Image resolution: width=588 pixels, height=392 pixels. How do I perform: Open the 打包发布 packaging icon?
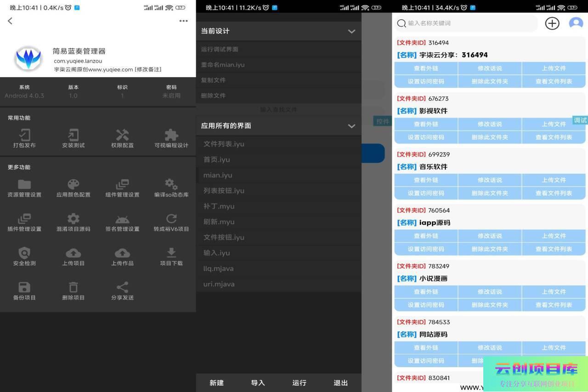(24, 135)
